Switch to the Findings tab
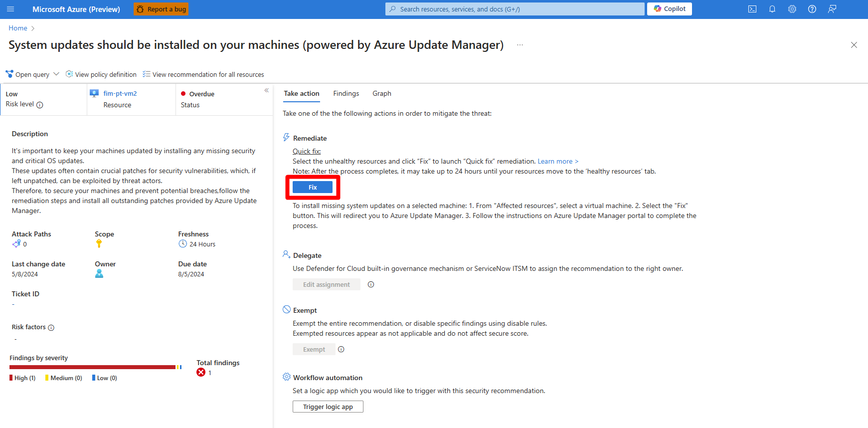The height and width of the screenshot is (428, 868). [x=346, y=93]
